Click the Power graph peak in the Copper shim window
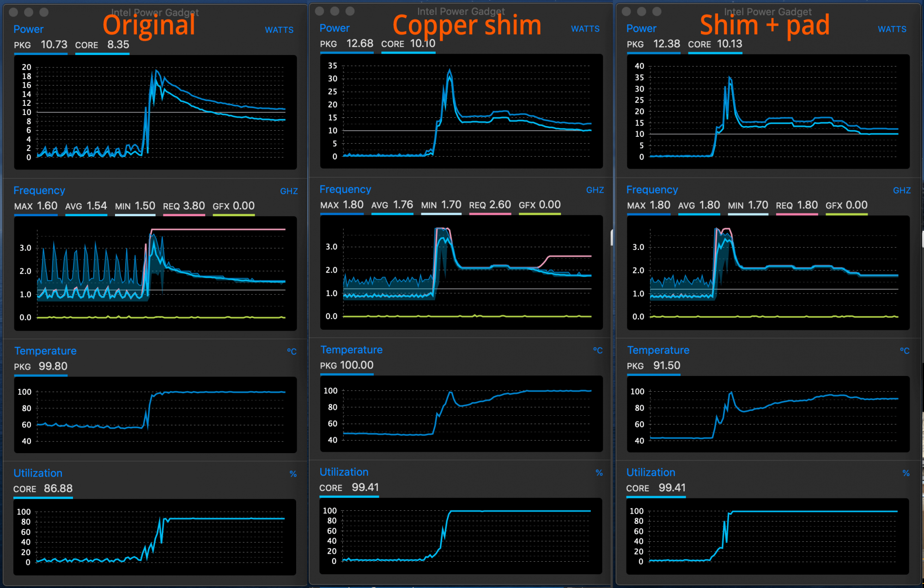Screen dimensions: 924x588 (450, 70)
